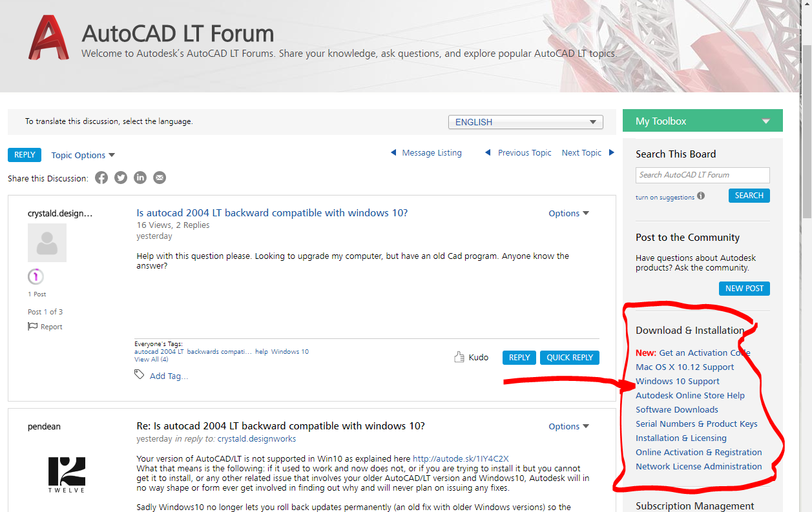
Task: Click turn on suggestions link
Action: 665,197
